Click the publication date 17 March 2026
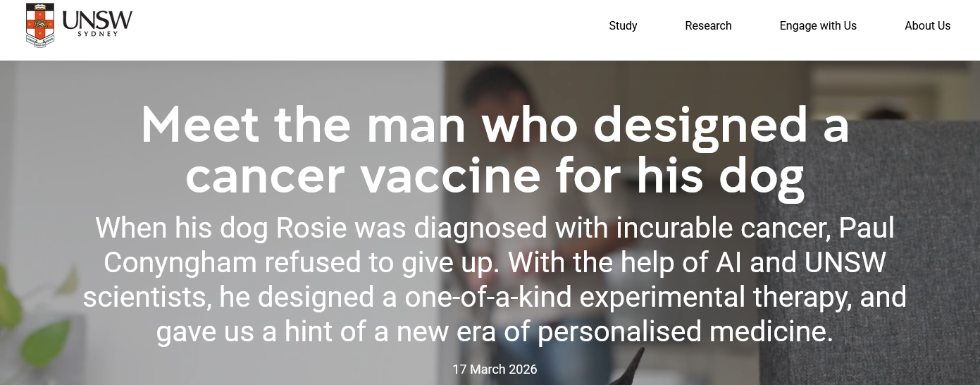This screenshot has height=385, width=980. pos(495,369)
